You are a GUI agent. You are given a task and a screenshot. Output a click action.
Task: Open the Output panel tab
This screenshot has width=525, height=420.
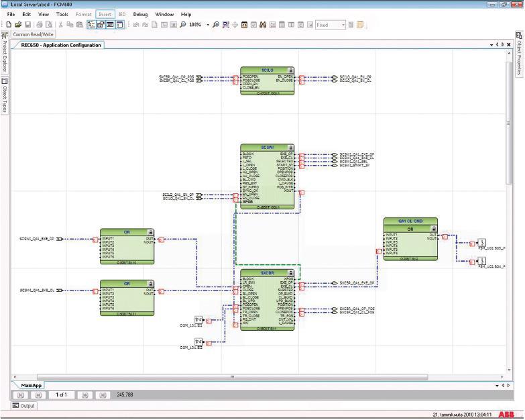coord(23,406)
